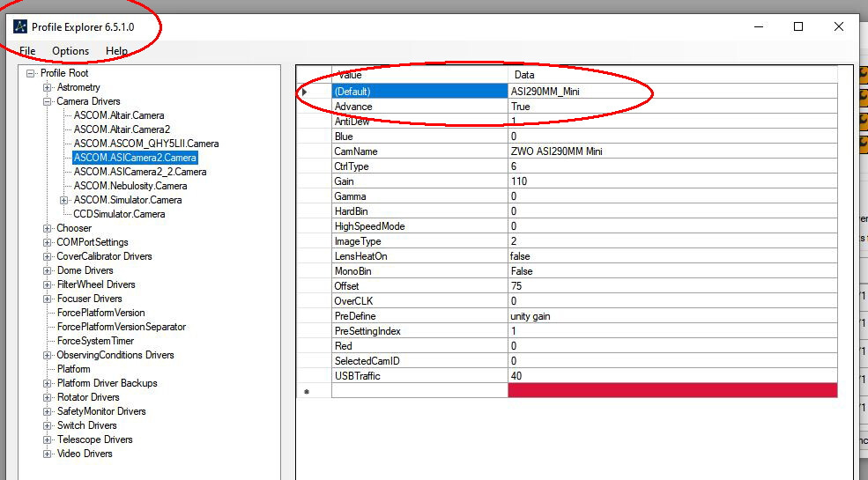Click the Profile Explorer app icon
This screenshot has height=480, width=868.
click(x=20, y=26)
